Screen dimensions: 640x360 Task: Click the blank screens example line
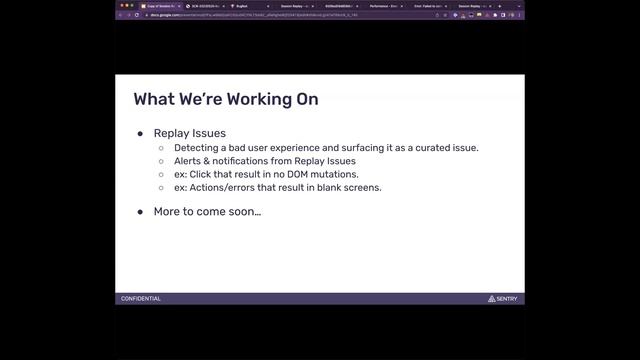point(278,188)
